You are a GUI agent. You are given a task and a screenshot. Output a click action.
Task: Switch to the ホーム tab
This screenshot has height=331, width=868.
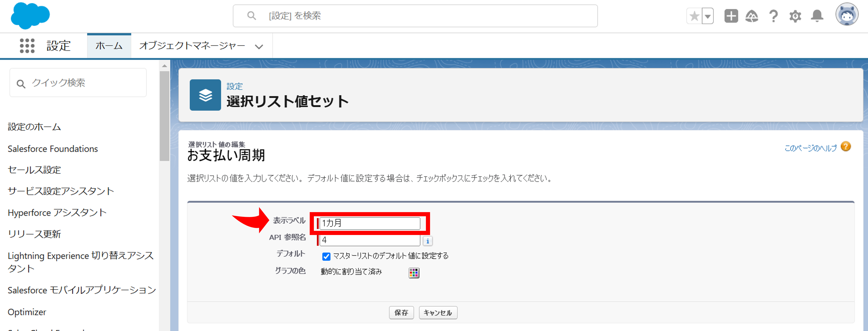pyautogui.click(x=109, y=46)
